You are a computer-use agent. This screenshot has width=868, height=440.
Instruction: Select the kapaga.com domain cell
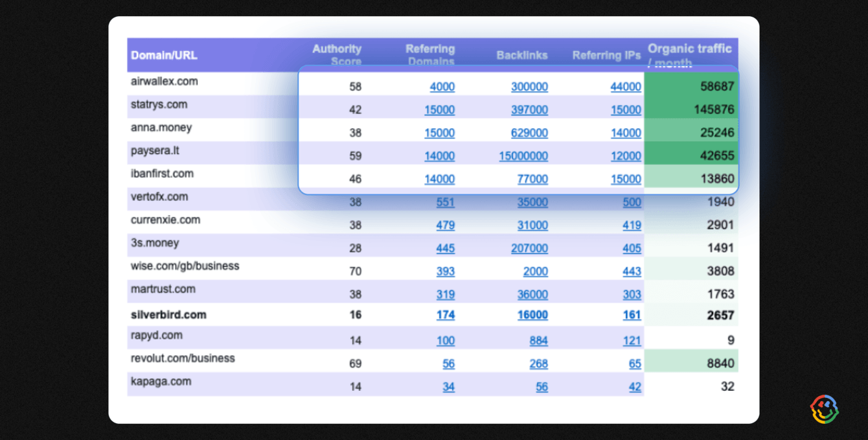click(x=161, y=382)
